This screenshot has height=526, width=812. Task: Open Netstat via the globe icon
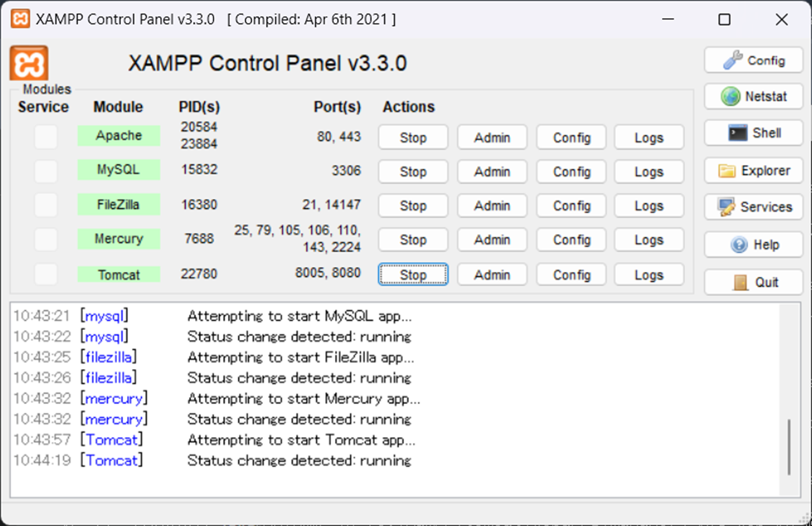point(752,96)
